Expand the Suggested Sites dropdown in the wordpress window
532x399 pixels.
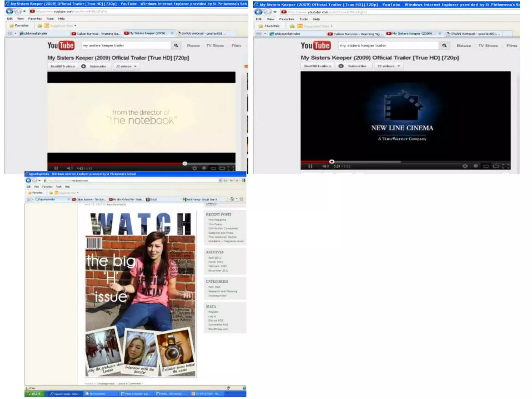tap(78, 193)
